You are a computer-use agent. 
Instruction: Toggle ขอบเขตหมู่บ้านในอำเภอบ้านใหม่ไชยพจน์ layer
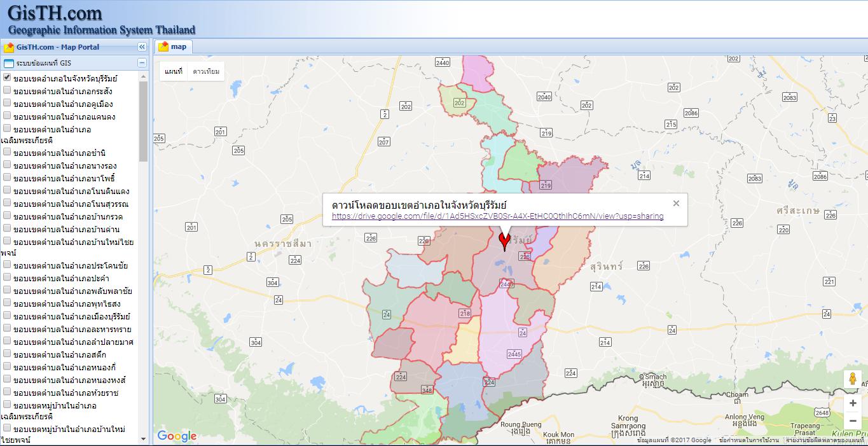click(x=7, y=428)
